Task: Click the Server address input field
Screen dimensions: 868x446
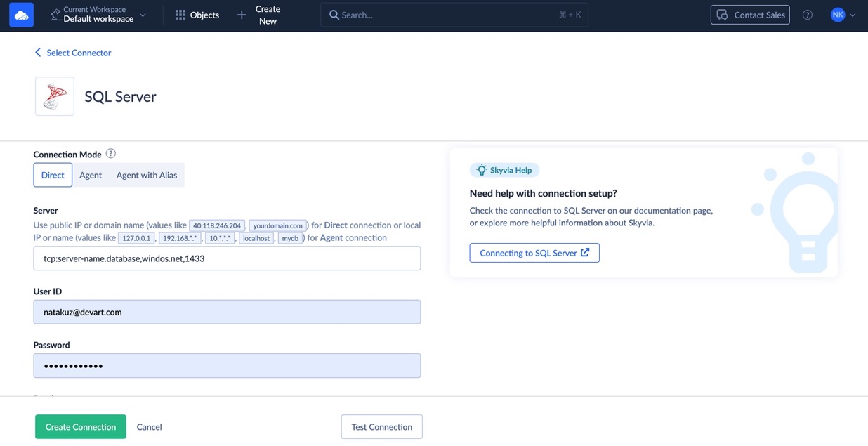Action: coord(227,258)
